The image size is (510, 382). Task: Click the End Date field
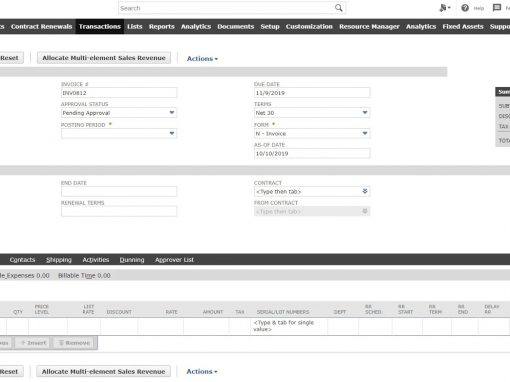coord(119,191)
